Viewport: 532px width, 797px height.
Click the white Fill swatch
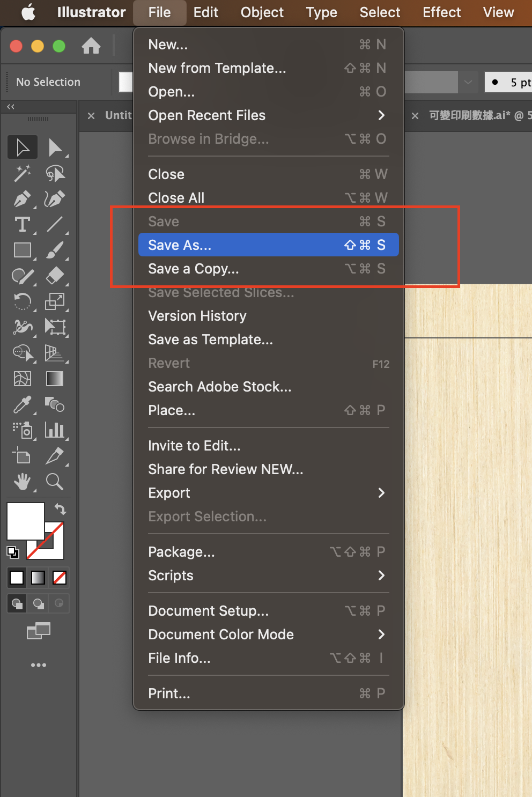point(25,521)
